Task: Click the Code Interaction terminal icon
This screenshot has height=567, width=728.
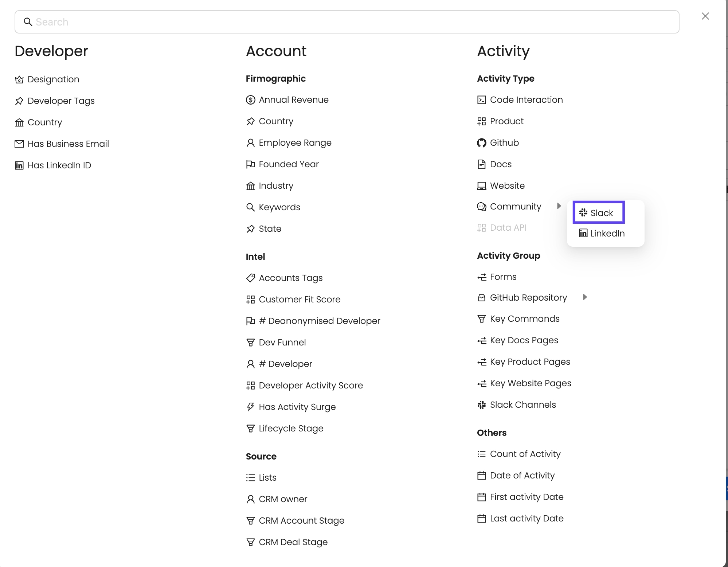Action: point(482,100)
